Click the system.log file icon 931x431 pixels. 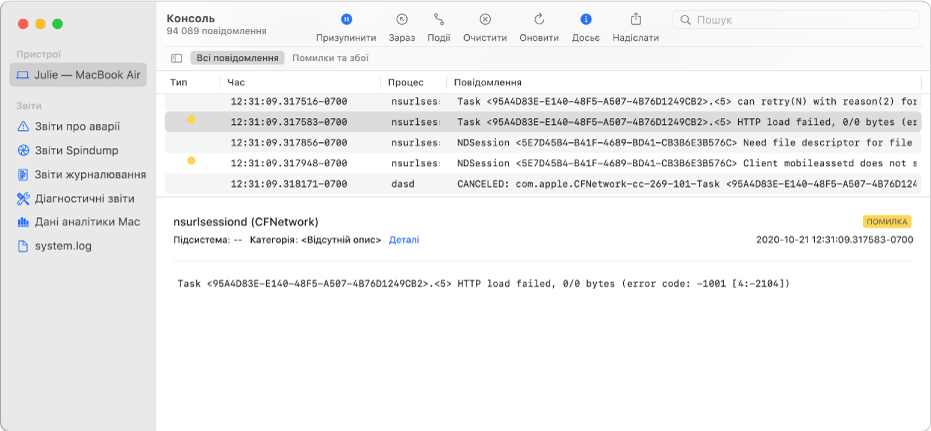pos(23,246)
